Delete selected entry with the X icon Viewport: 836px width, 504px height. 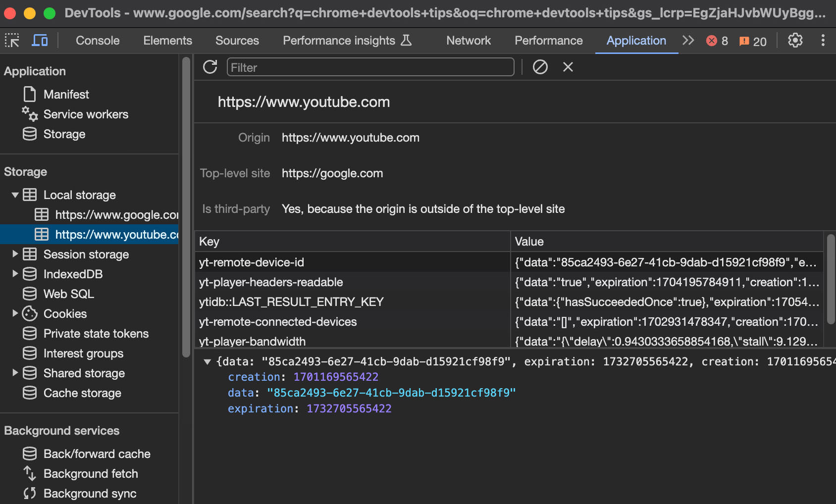(x=568, y=67)
